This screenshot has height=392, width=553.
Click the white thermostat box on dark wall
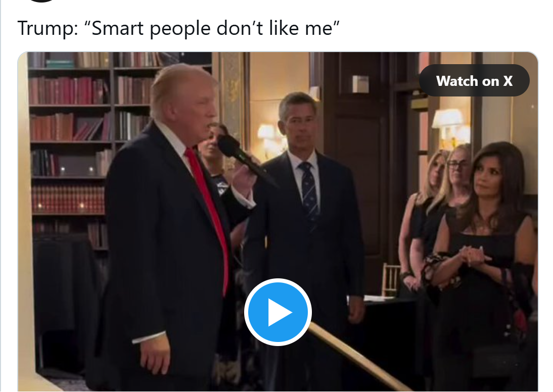pos(360,84)
